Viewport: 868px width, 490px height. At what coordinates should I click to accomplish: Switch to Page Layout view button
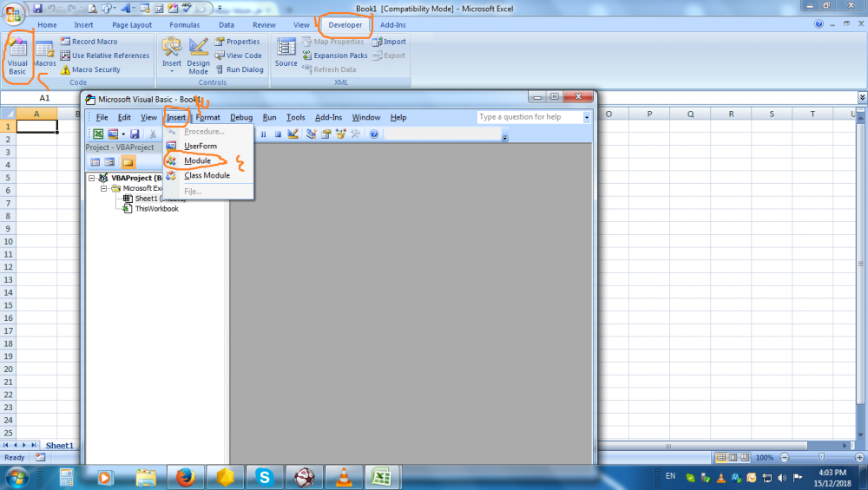point(733,457)
